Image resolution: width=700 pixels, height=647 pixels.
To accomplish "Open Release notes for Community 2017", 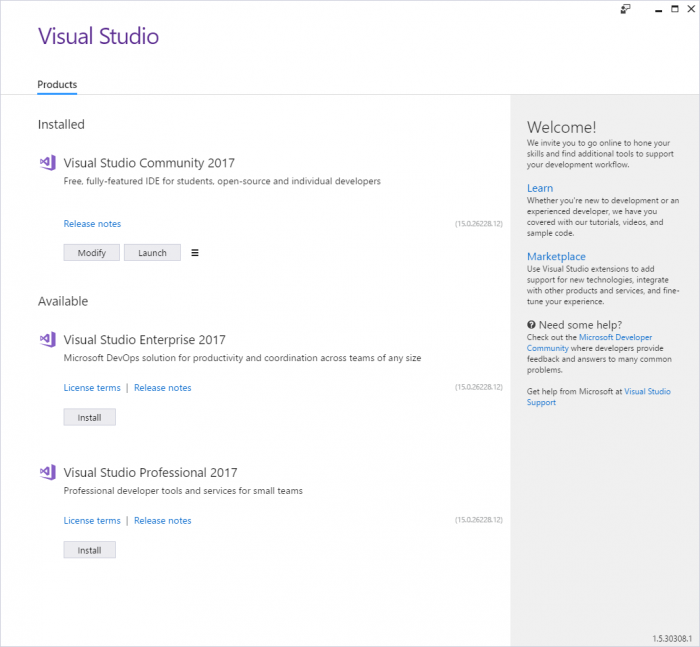I will [92, 224].
